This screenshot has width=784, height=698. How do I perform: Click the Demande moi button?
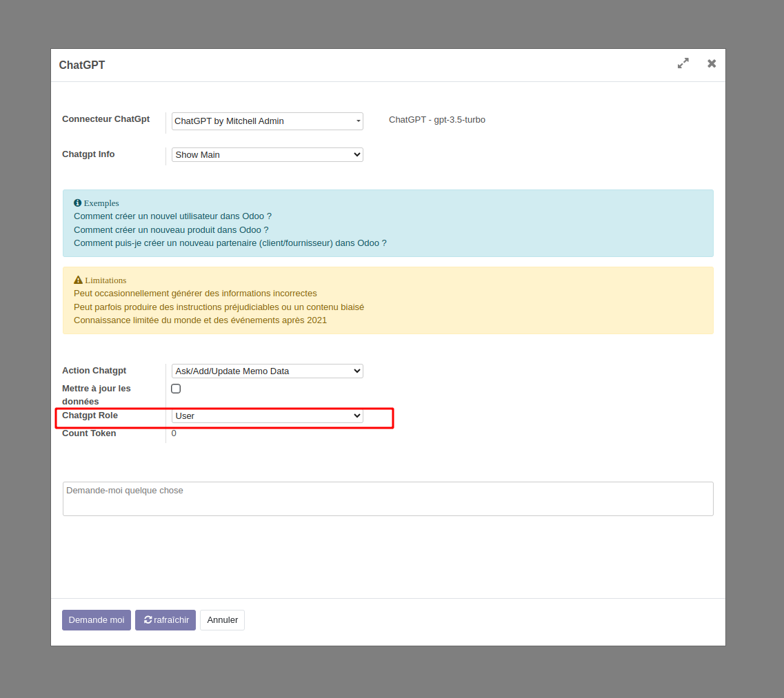(x=97, y=620)
